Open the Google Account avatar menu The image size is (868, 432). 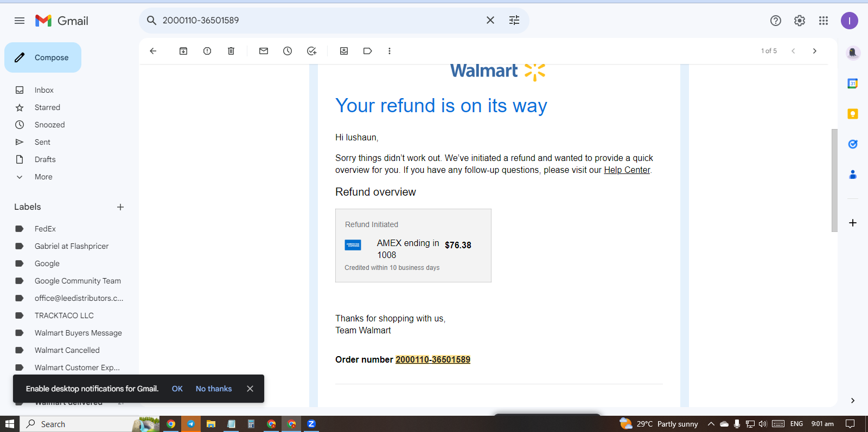click(x=850, y=21)
